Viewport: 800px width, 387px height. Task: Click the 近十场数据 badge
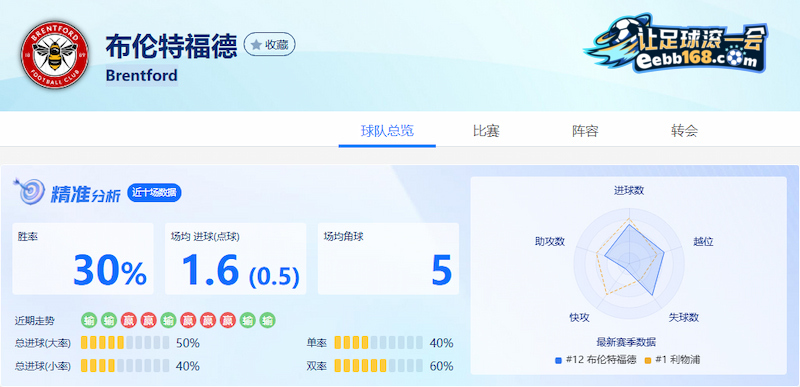click(154, 193)
